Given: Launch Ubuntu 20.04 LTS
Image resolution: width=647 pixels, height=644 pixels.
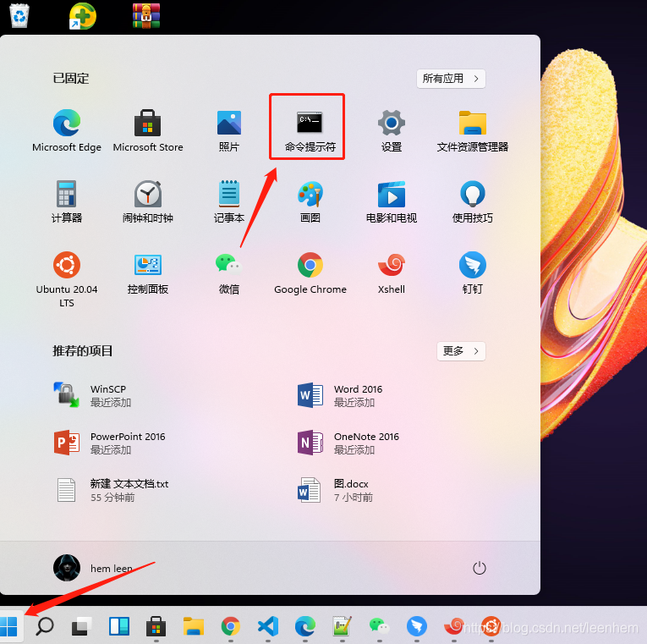Looking at the screenshot, I should [67, 279].
